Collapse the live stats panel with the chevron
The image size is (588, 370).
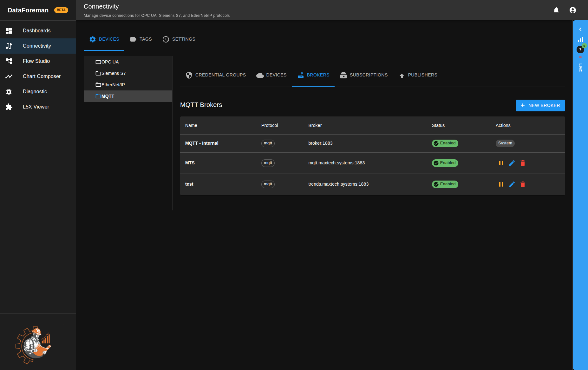point(580,29)
